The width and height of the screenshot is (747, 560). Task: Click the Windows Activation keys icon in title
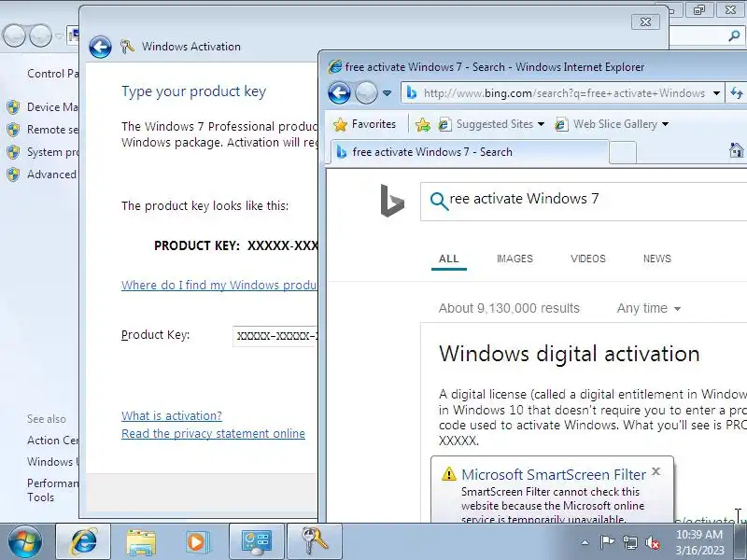pos(127,47)
